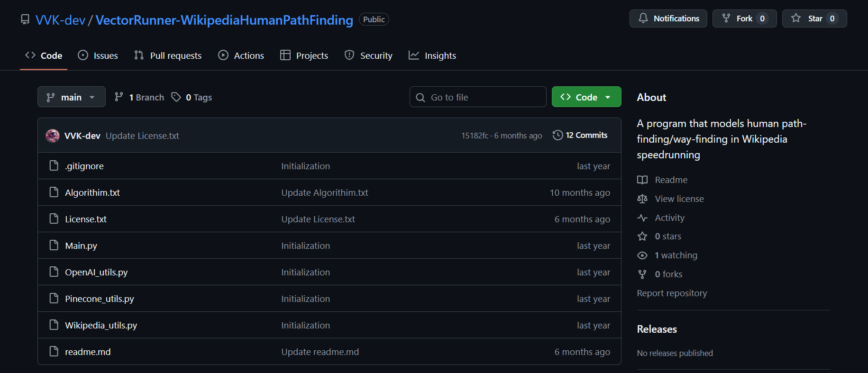Open the Main.py file
This screenshot has height=373, width=868.
[x=81, y=246]
